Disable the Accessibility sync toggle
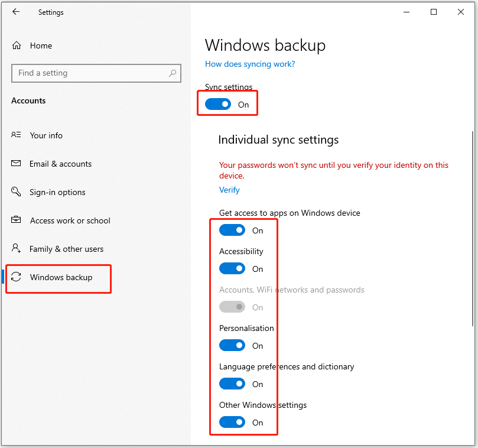 [232, 269]
